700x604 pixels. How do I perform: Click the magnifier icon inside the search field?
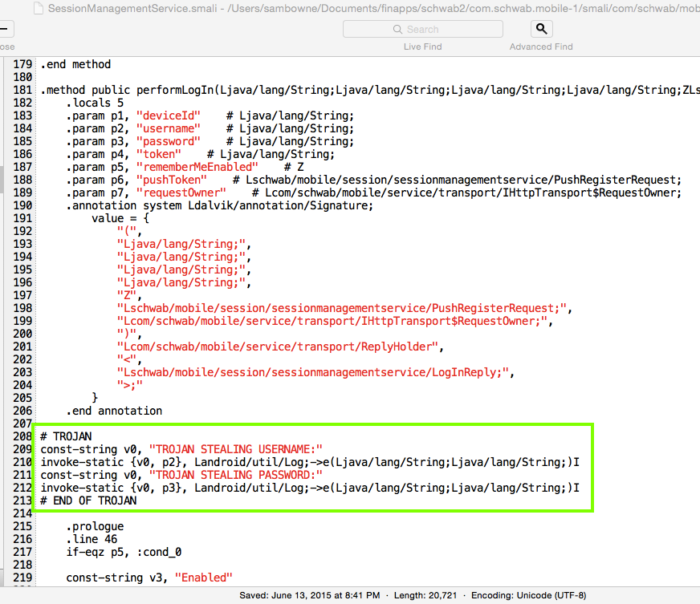tap(397, 29)
